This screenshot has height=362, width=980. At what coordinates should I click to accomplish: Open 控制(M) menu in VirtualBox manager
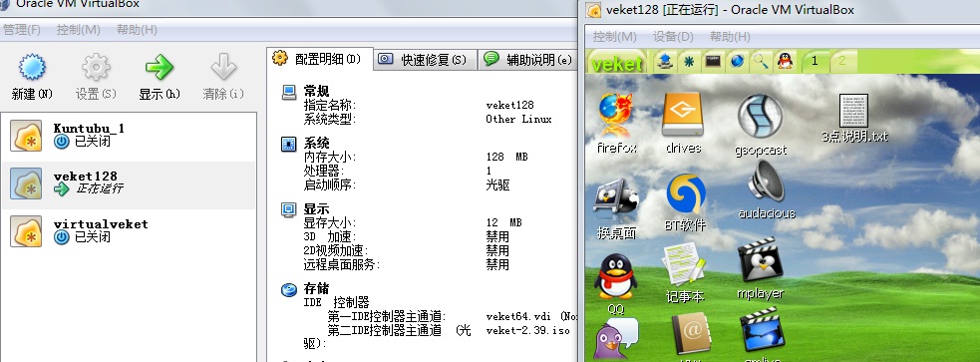click(x=78, y=29)
